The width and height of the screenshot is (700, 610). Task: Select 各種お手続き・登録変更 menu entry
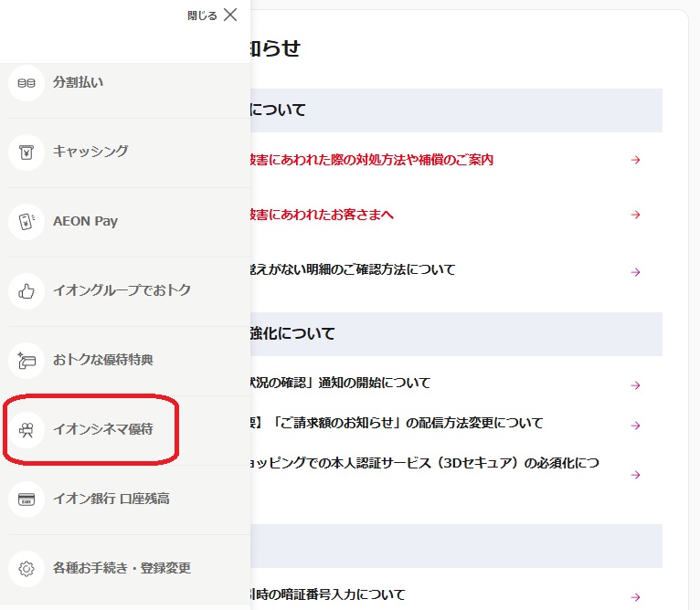[x=122, y=568]
